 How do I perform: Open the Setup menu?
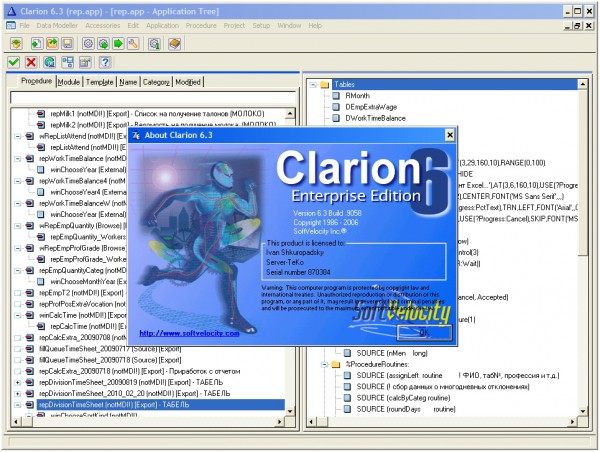(x=261, y=26)
